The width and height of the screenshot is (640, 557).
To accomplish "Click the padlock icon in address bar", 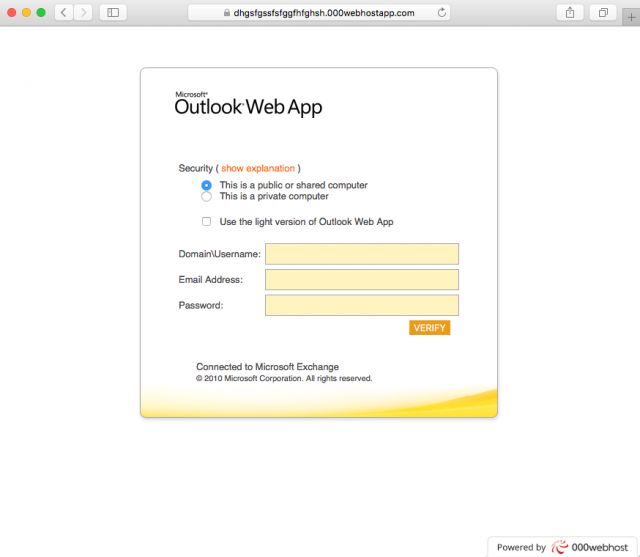I will click(x=227, y=13).
